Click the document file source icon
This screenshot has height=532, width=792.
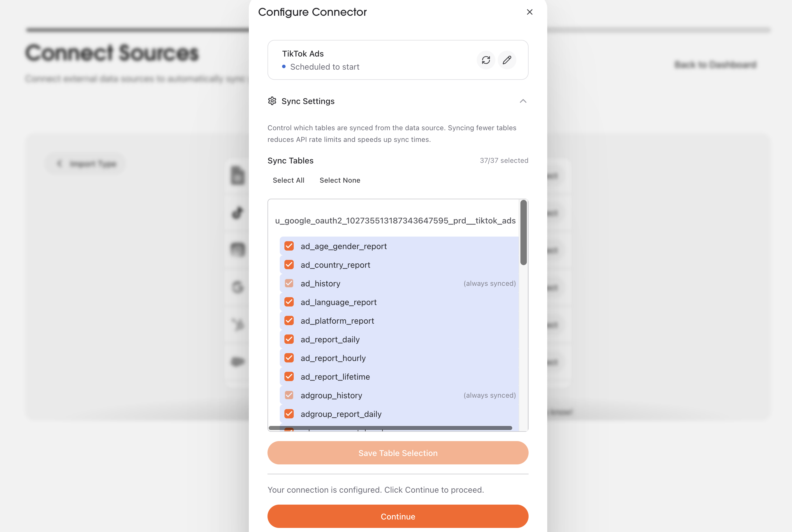coord(237,175)
